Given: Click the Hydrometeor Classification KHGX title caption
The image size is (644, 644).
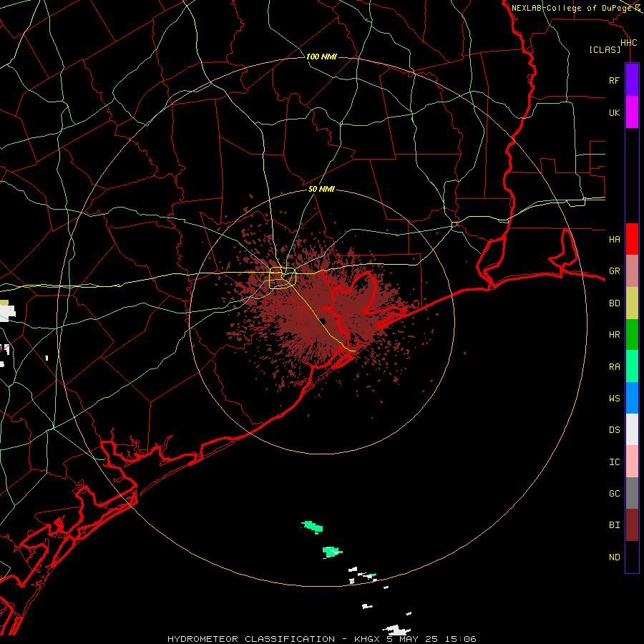Looking at the screenshot, I should click(321, 639).
